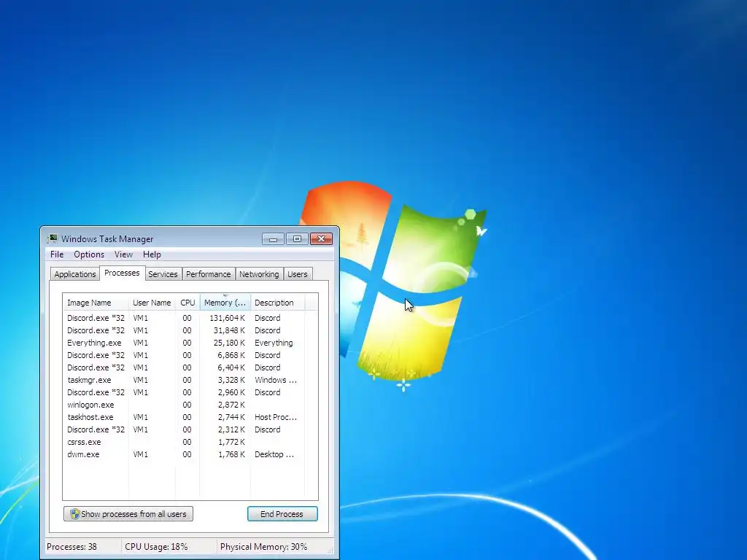
Task: Click 'Physical Memory: 30%' status entry
Action: (263, 547)
